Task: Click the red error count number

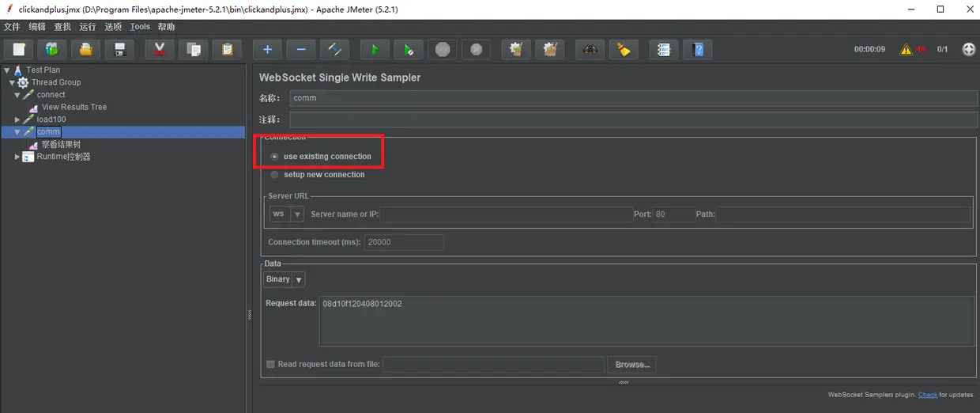Action: [922, 49]
